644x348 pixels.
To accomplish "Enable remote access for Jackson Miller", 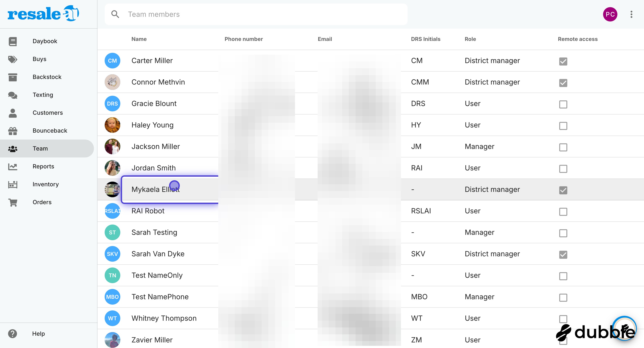I will (x=563, y=147).
